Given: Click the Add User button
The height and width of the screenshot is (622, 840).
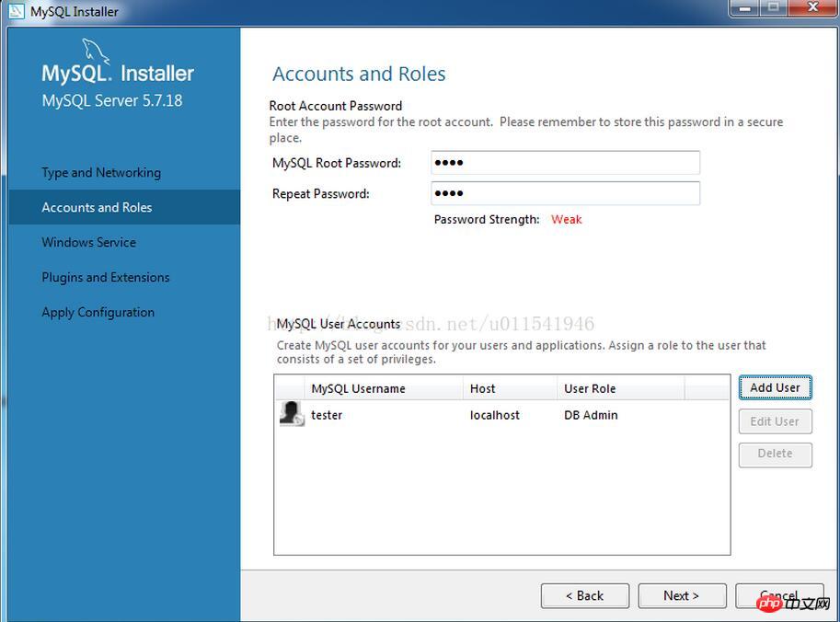Looking at the screenshot, I should [776, 387].
